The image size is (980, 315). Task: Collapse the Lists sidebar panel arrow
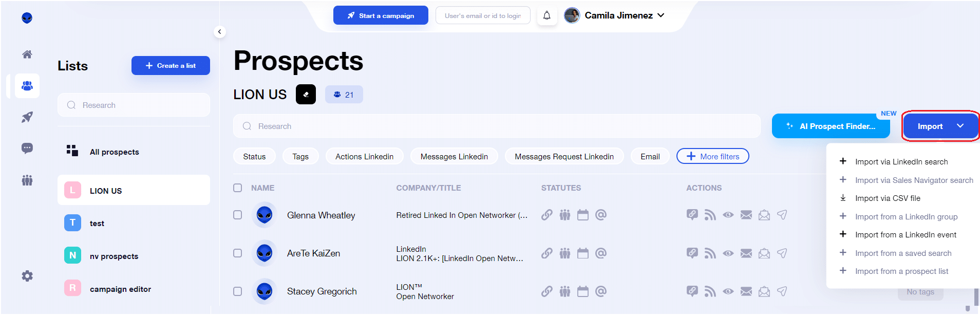pos(219,32)
